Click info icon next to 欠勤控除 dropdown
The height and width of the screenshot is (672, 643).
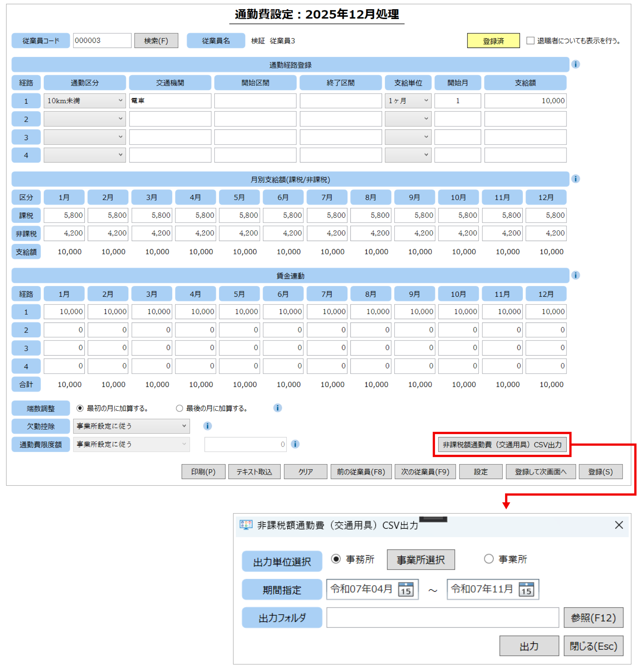point(207,426)
